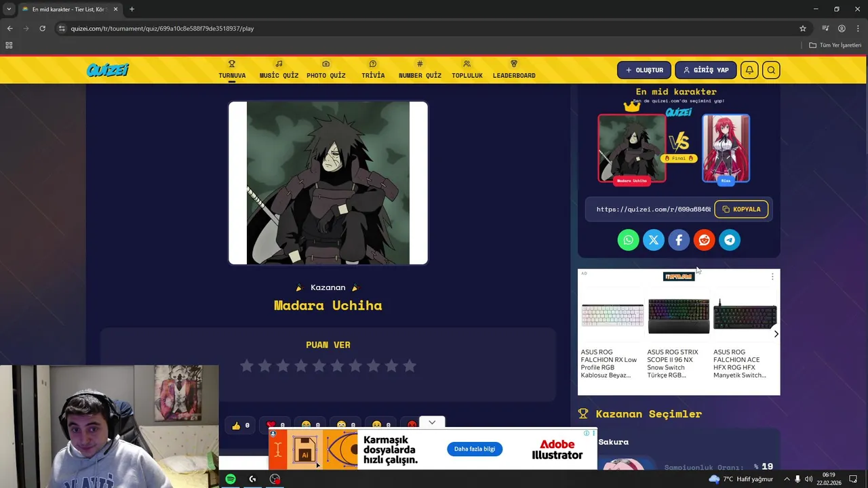Viewport: 868px width, 488px height.
Task: Expand the hidden system tray icons
Action: 787,479
